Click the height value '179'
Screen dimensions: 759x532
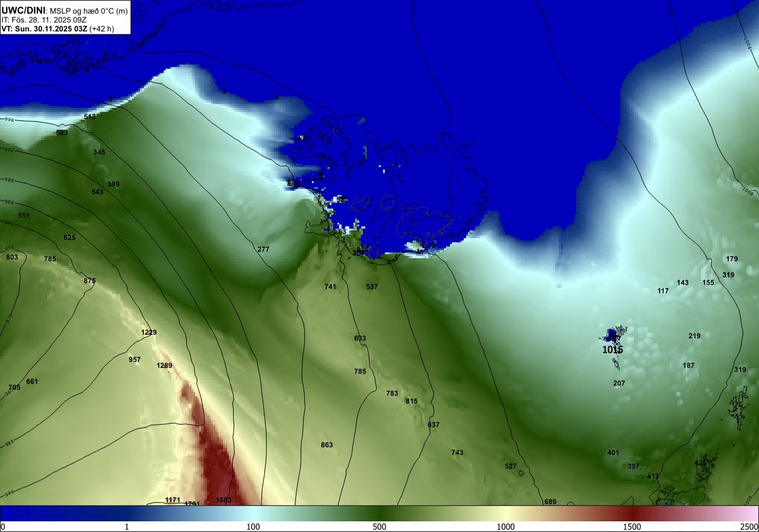pos(732,259)
